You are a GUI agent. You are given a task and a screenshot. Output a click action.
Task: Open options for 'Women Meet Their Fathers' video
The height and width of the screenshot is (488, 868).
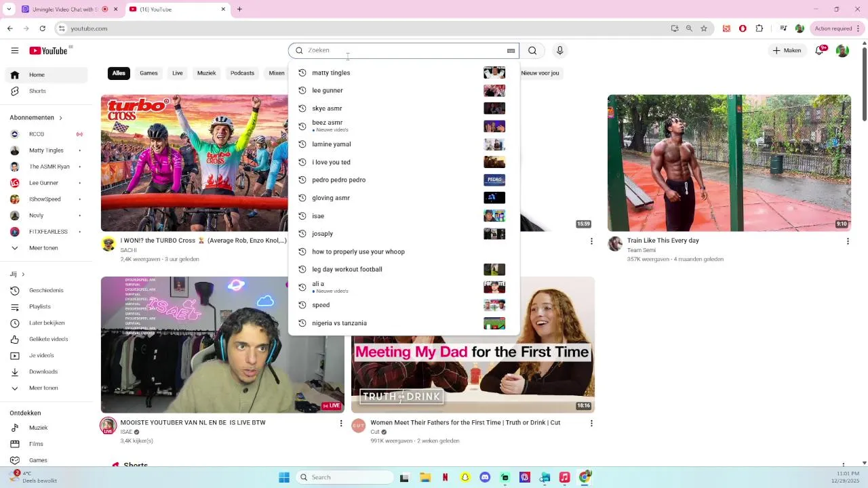tap(591, 423)
